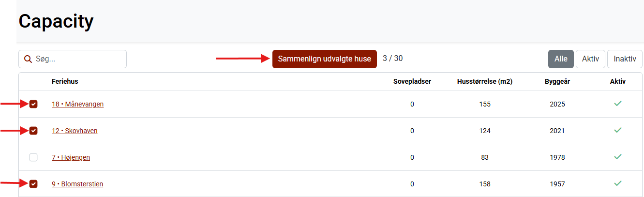Show all houses with Alle filter

[x=561, y=59]
